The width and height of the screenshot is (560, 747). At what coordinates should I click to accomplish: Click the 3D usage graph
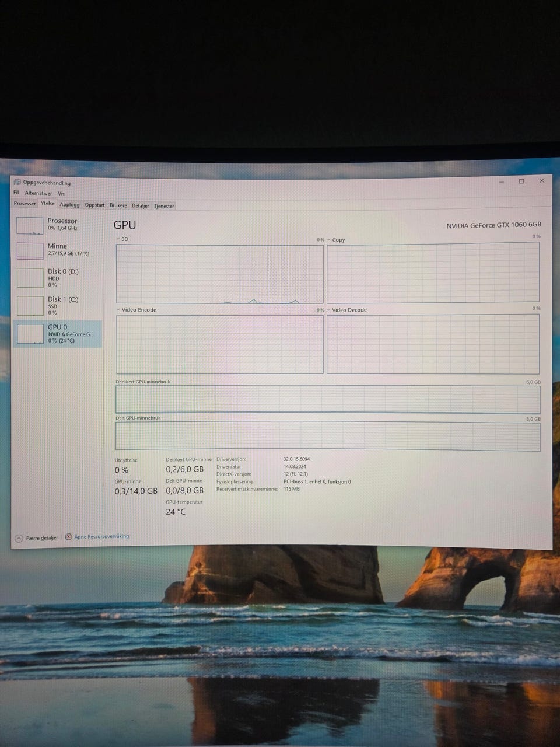coord(219,274)
